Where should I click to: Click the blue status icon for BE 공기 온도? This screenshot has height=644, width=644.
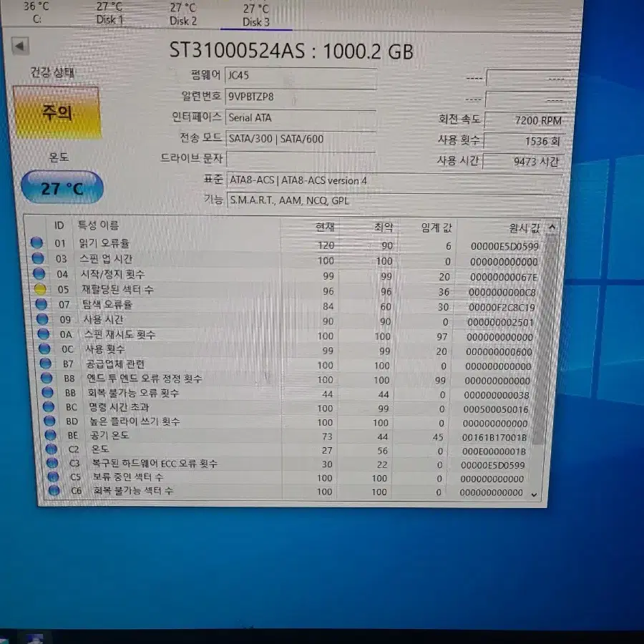click(51, 434)
